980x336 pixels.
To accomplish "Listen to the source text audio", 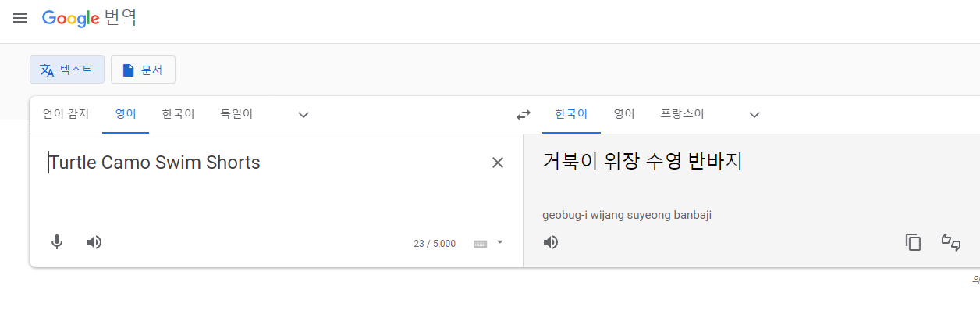I will point(94,242).
